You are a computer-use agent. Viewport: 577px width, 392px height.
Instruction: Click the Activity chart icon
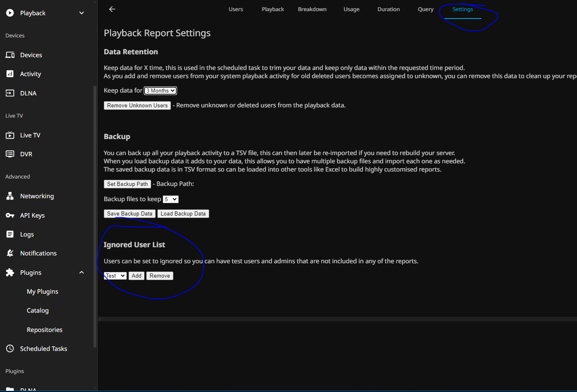tap(10, 74)
